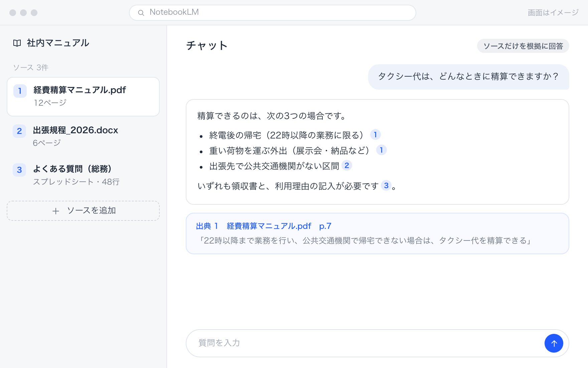The height and width of the screenshot is (368, 588).
Task: Click the search magnifier icon in address bar
Action: pos(141,13)
